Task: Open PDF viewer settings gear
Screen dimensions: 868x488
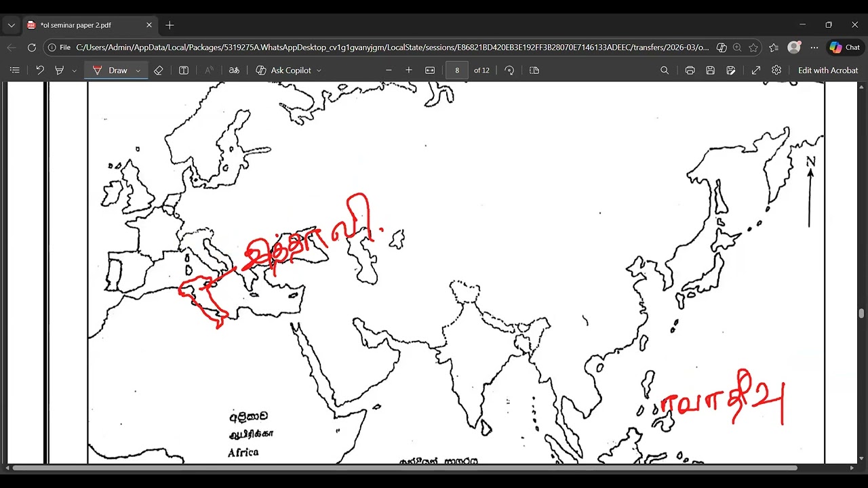Action: point(776,70)
